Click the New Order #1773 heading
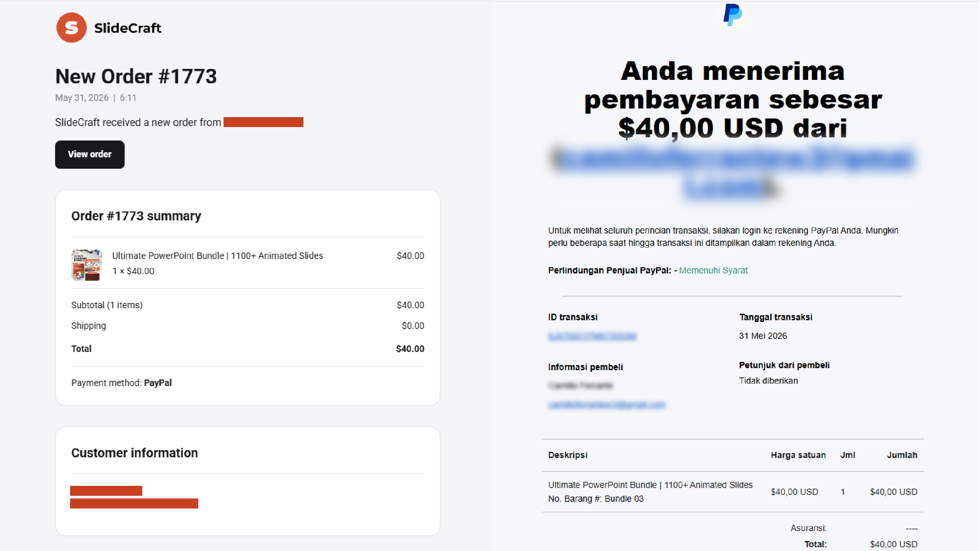This screenshot has height=551, width=980. click(x=136, y=76)
